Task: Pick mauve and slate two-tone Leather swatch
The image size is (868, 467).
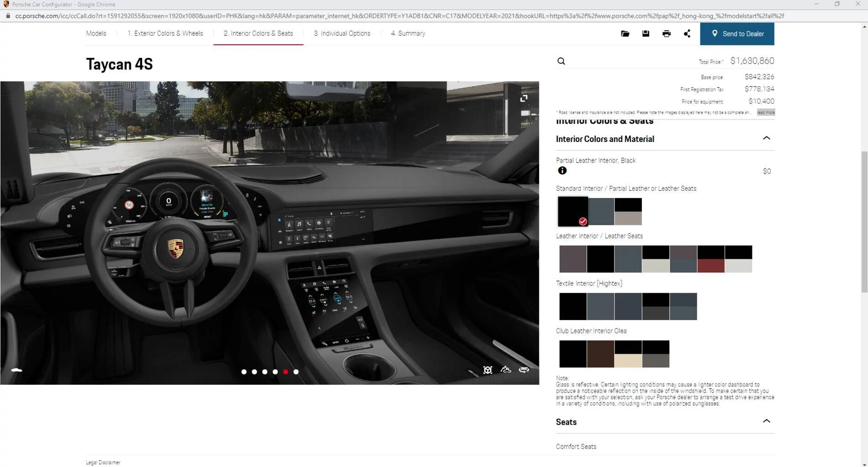Action: tap(683, 259)
